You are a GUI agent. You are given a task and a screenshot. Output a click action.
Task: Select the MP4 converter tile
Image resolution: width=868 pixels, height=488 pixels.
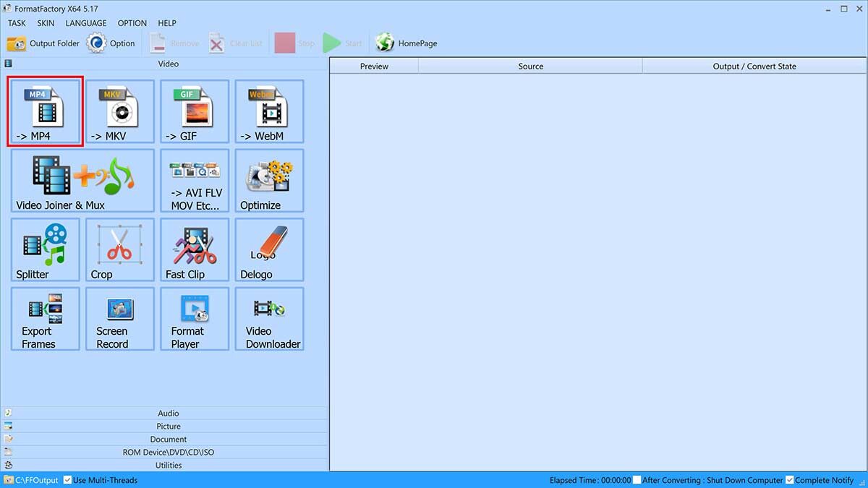(x=44, y=111)
